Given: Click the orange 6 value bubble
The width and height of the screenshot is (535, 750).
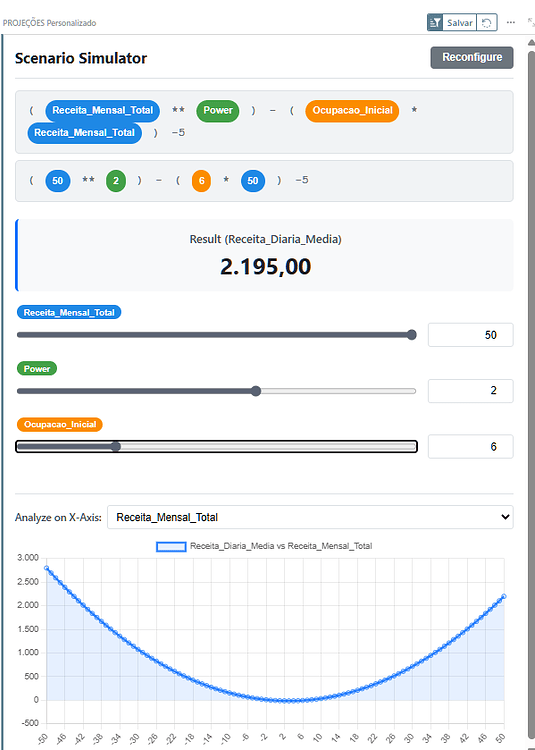Looking at the screenshot, I should [201, 181].
